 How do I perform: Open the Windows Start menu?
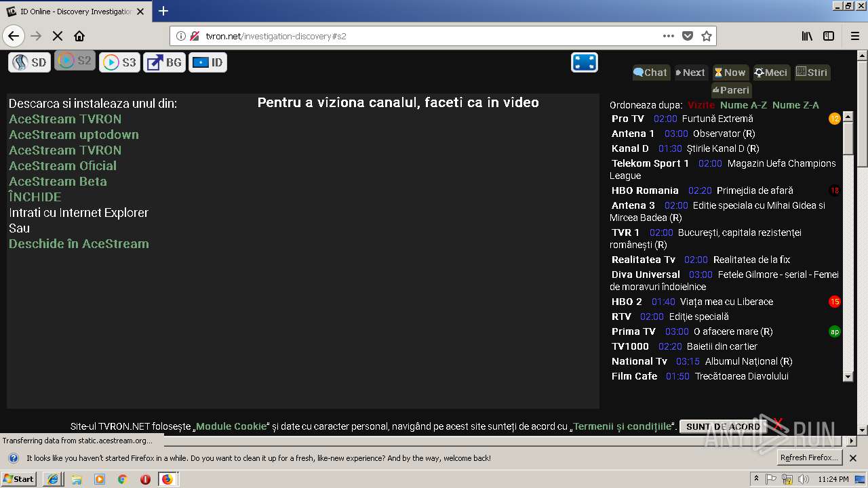click(19, 479)
